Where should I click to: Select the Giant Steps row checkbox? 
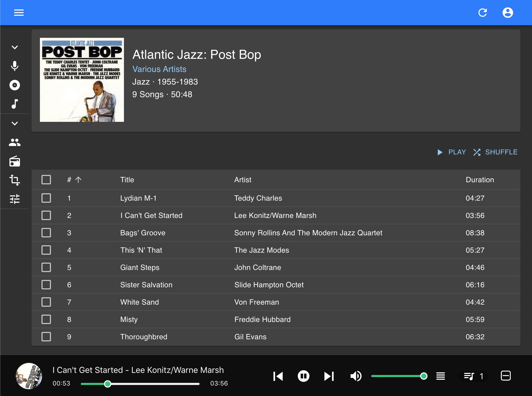pyautogui.click(x=46, y=267)
